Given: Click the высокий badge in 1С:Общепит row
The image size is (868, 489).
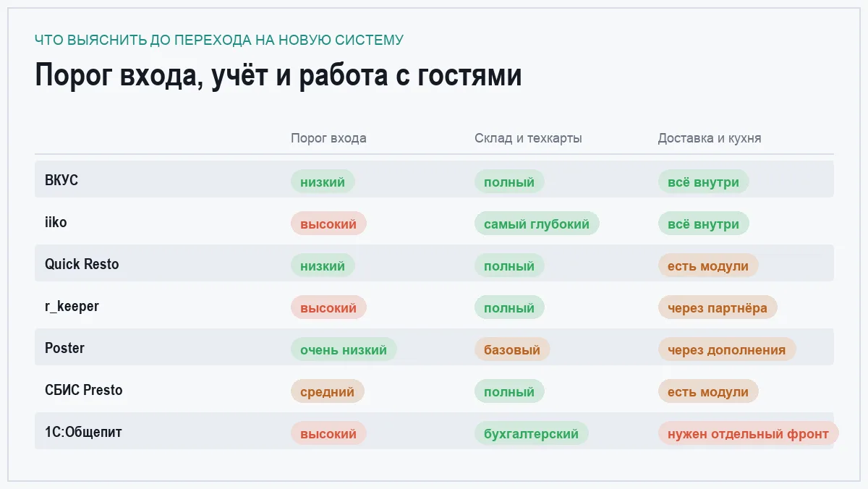Looking at the screenshot, I should [328, 433].
